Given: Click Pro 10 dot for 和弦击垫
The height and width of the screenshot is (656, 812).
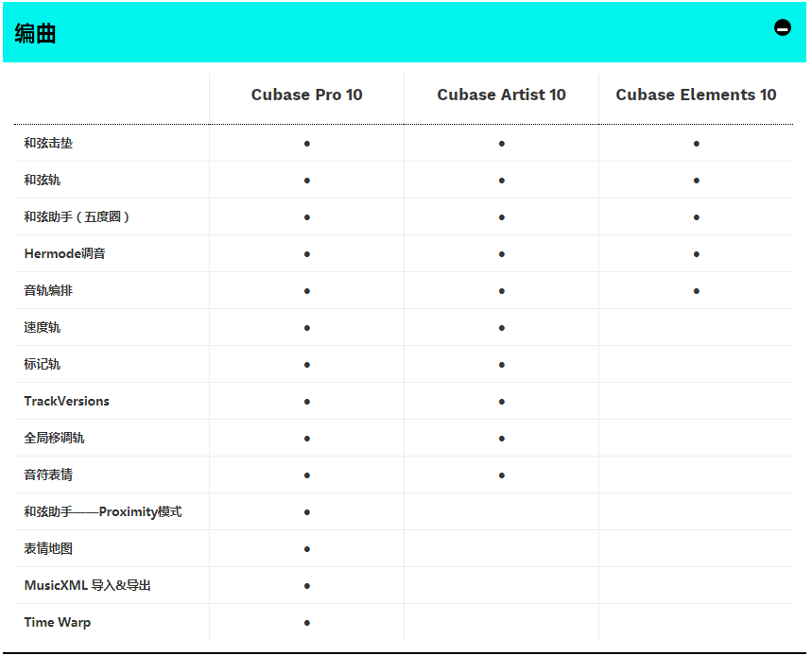Looking at the screenshot, I should coord(307,144).
